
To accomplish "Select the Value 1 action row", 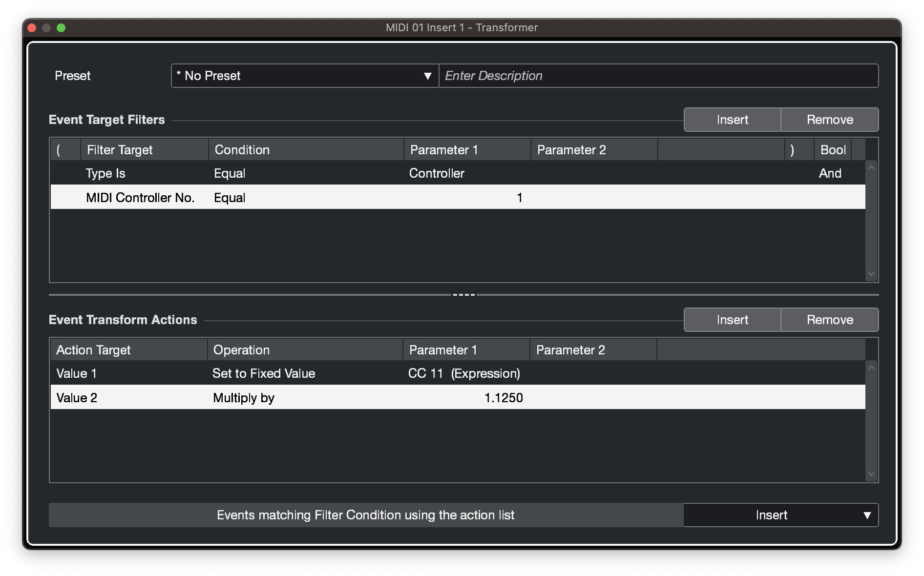I will (77, 374).
